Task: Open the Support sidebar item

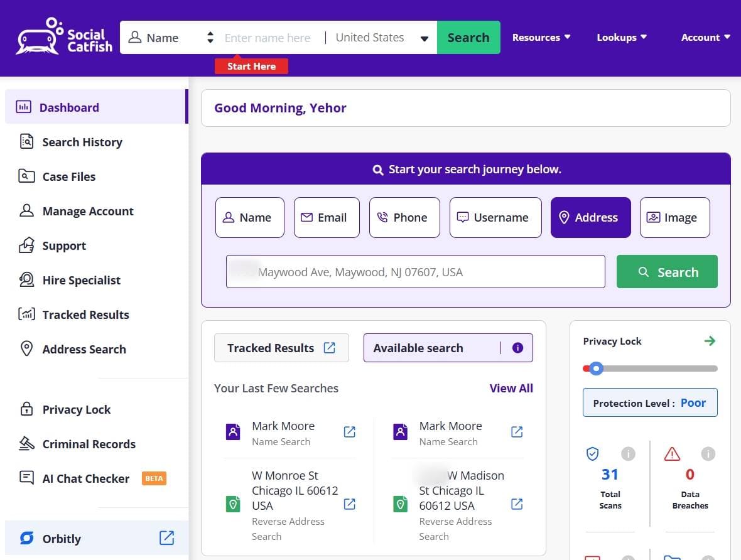Action: [64, 245]
